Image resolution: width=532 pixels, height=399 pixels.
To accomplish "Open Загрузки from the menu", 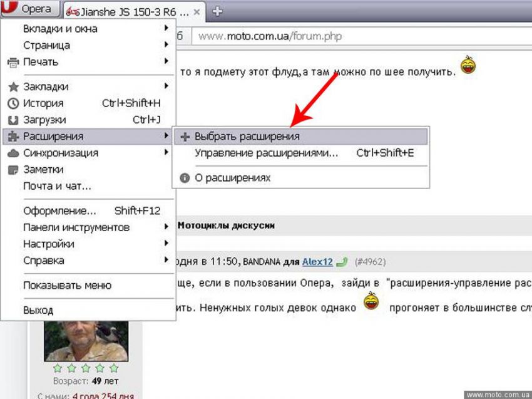I will click(89, 120).
